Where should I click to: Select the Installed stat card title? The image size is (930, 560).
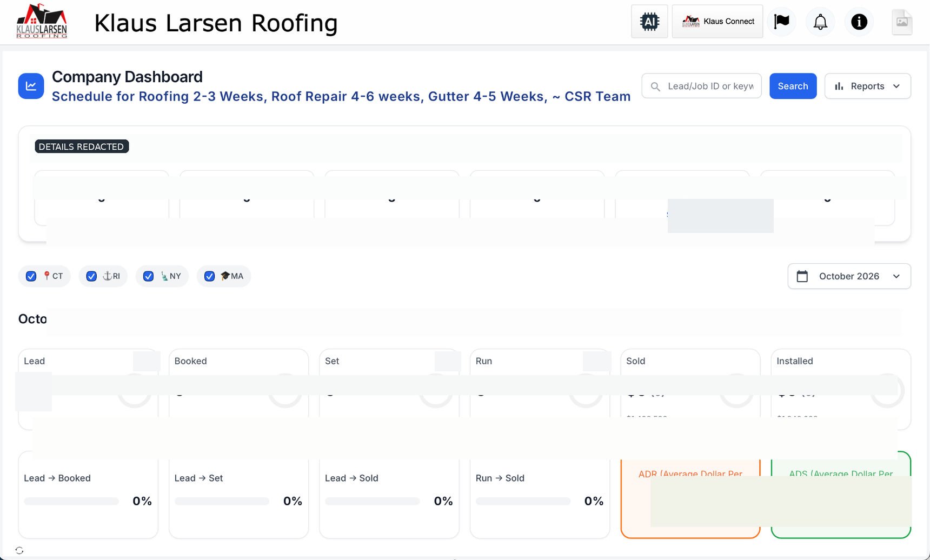(x=794, y=361)
